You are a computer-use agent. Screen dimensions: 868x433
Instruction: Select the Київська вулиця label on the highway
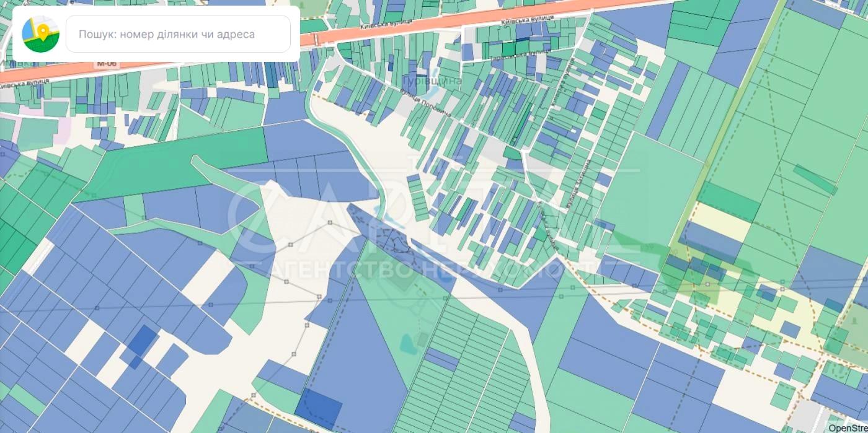[x=527, y=20]
